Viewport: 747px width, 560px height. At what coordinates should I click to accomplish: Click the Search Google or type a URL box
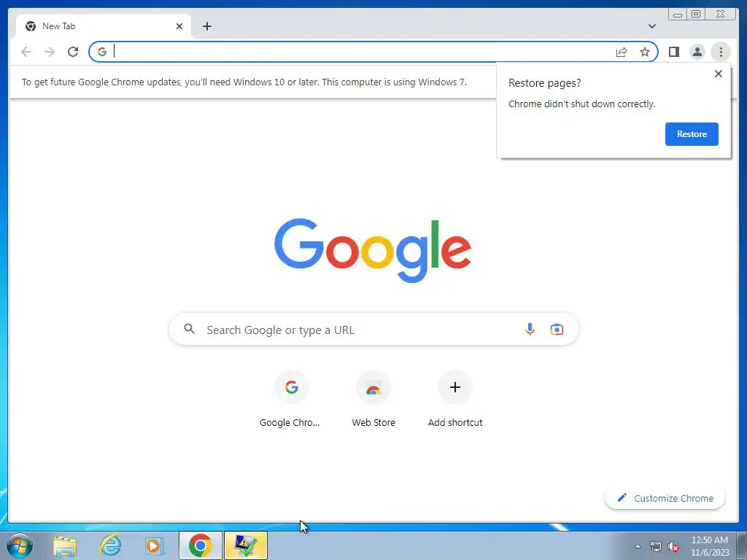pos(373,330)
